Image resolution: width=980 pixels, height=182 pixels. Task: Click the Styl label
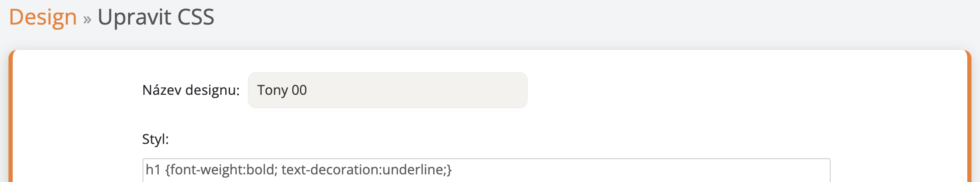155,139
